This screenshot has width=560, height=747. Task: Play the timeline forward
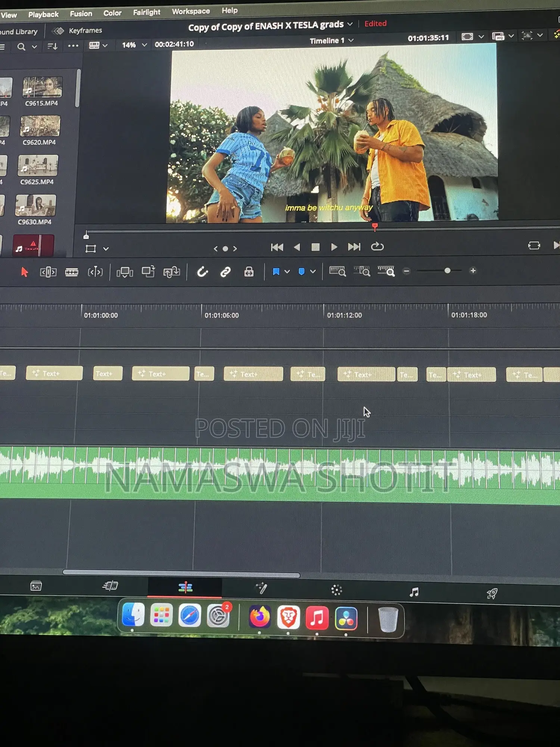334,247
